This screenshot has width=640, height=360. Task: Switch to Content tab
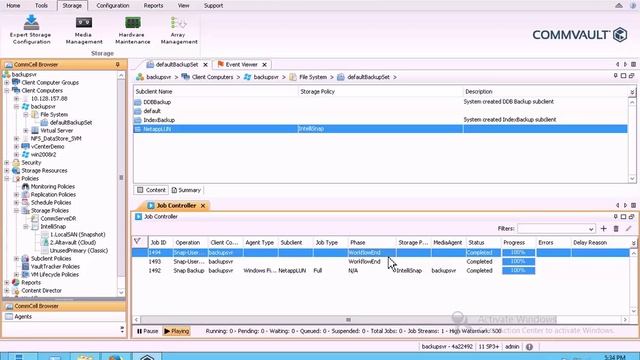151,190
